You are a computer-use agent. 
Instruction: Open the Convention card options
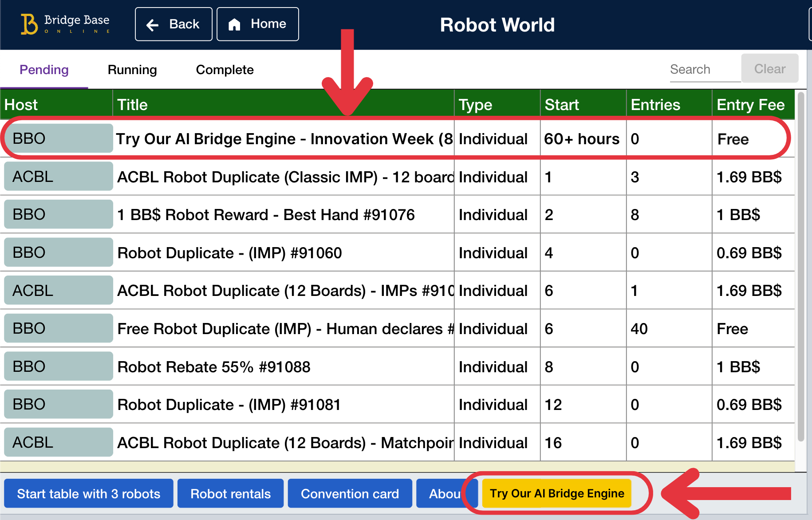pyautogui.click(x=350, y=493)
